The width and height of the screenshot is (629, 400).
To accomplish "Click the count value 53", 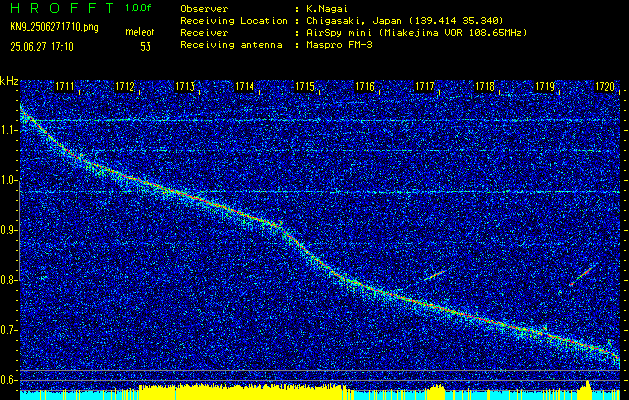I will pos(145,47).
